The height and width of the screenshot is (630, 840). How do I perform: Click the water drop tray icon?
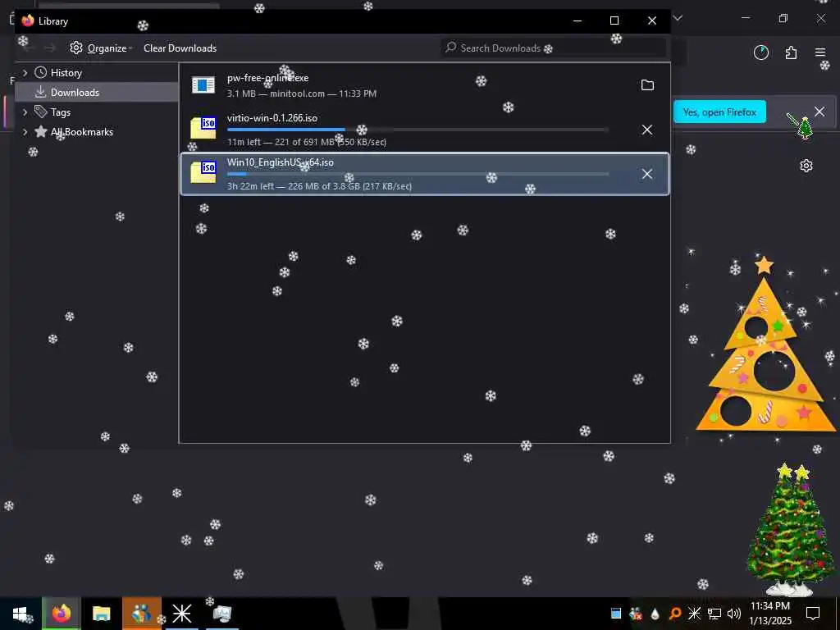click(655, 614)
